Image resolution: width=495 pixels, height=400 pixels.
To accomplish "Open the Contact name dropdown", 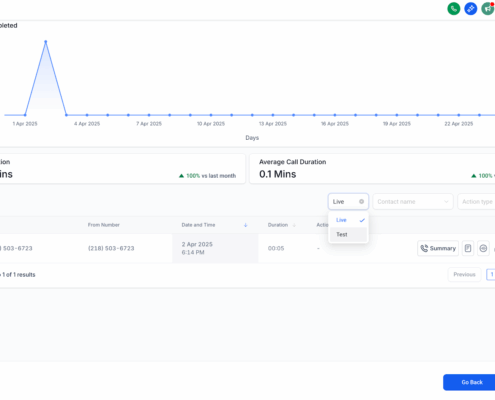I will click(x=413, y=202).
